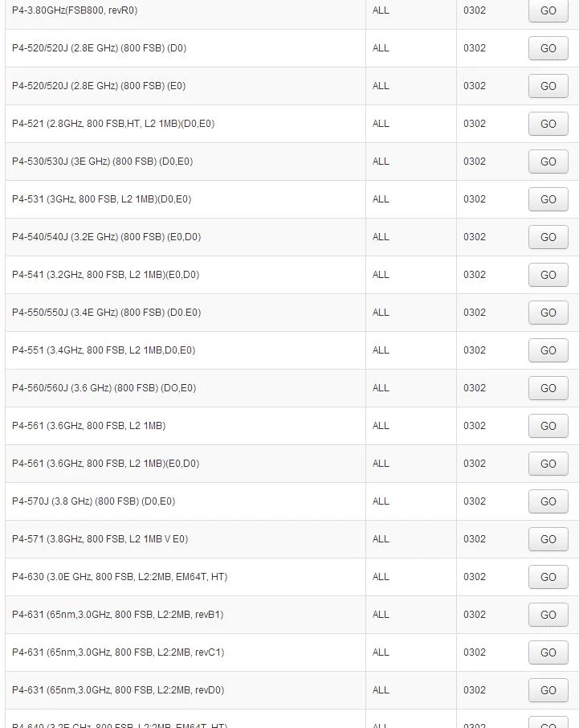Click GO for P4-631 revC1

coord(548,652)
